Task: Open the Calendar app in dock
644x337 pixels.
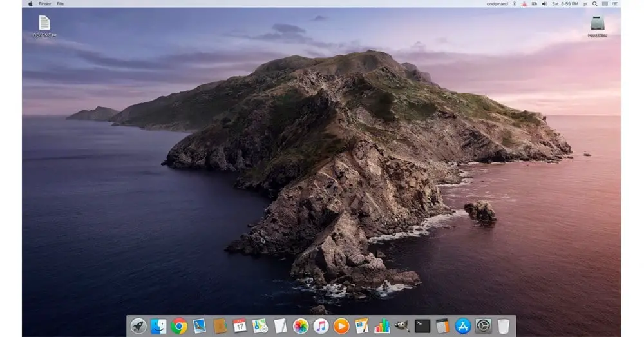Action: click(240, 326)
